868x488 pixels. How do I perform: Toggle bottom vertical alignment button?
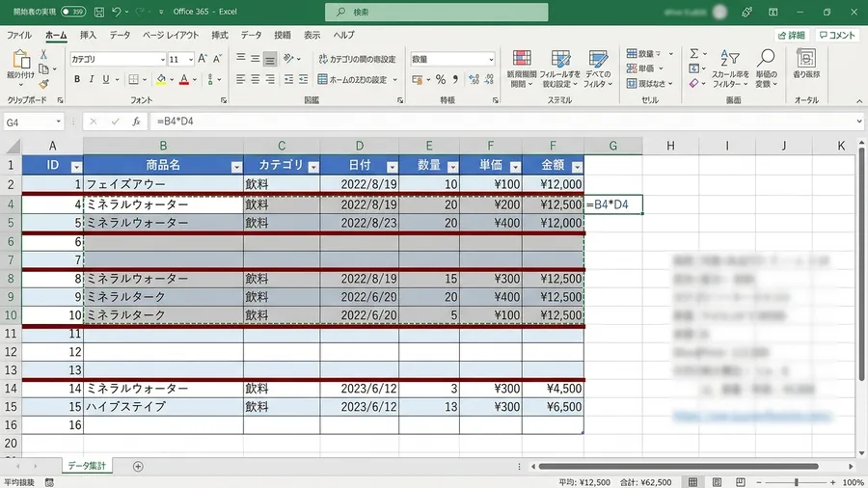(270, 59)
